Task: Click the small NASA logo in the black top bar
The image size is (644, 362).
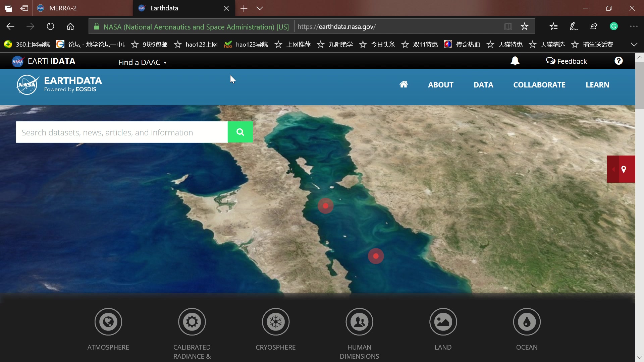Action: tap(17, 61)
